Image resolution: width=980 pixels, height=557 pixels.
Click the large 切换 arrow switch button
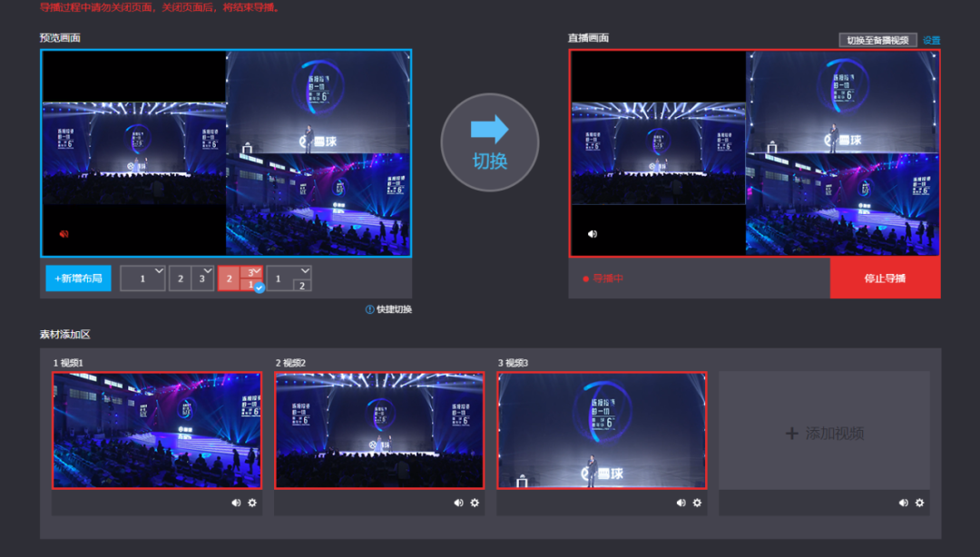coord(489,142)
